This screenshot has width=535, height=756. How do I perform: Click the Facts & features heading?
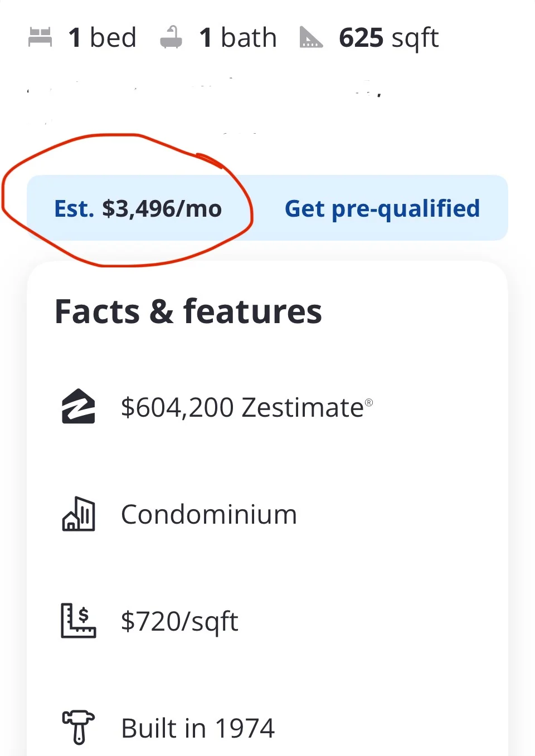click(188, 311)
